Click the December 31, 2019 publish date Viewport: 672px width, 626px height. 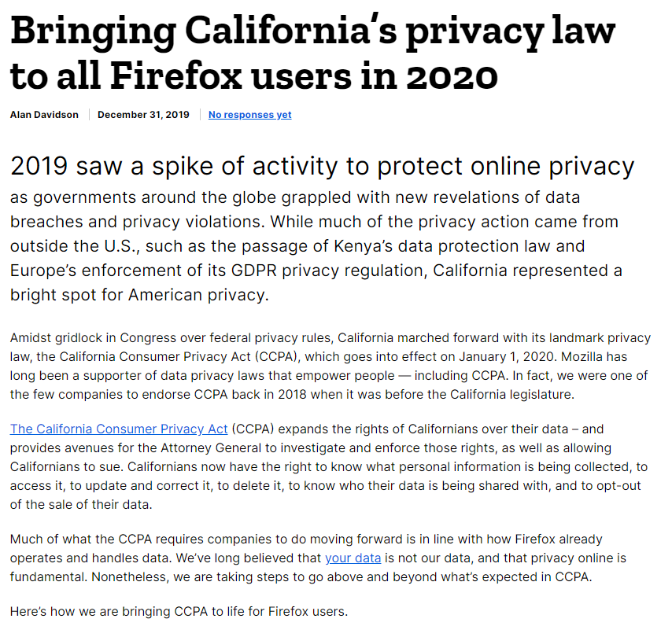(x=143, y=115)
